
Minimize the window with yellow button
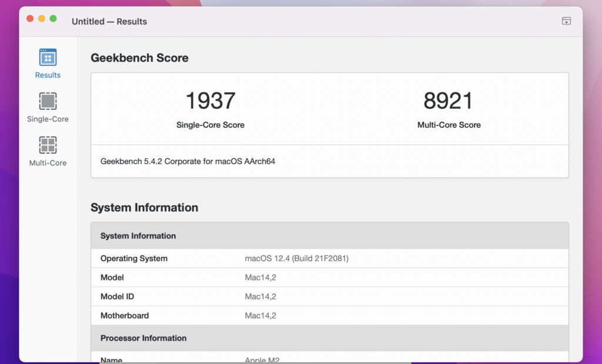(42, 18)
